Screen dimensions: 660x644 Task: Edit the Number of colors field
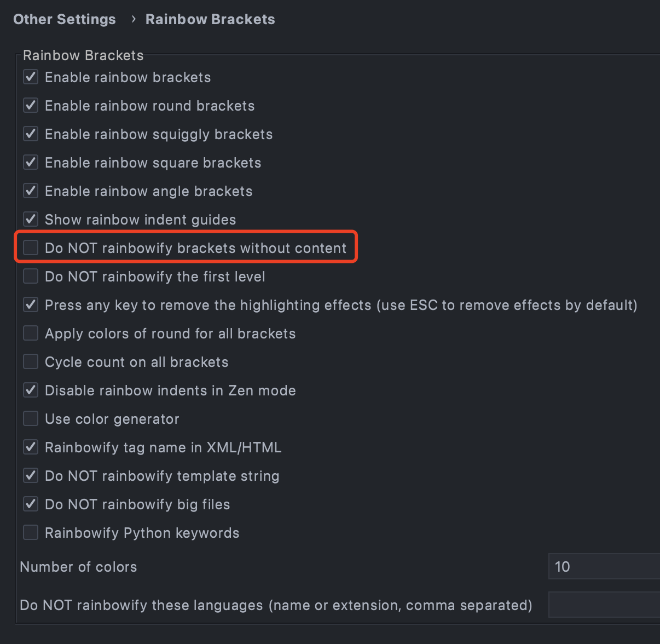[602, 566]
